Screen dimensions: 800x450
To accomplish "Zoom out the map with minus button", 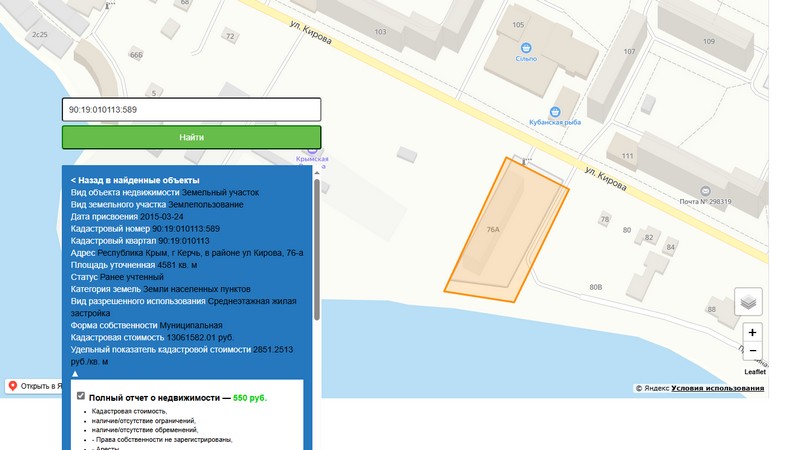I will tap(752, 351).
